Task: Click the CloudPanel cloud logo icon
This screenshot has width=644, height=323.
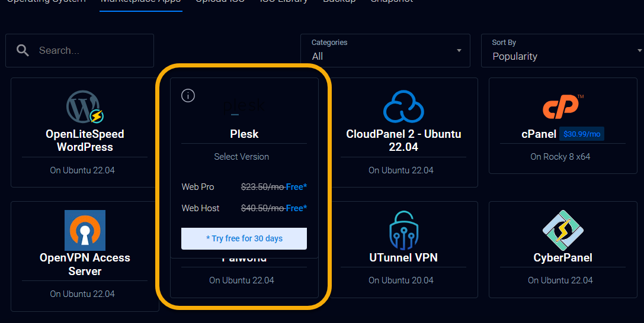Action: (403, 106)
